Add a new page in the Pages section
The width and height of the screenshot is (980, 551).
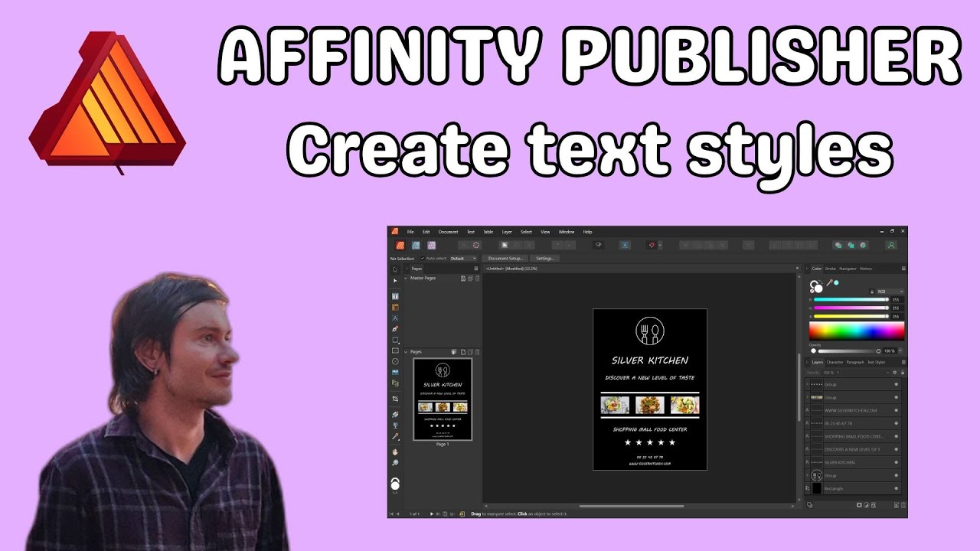[463, 352]
